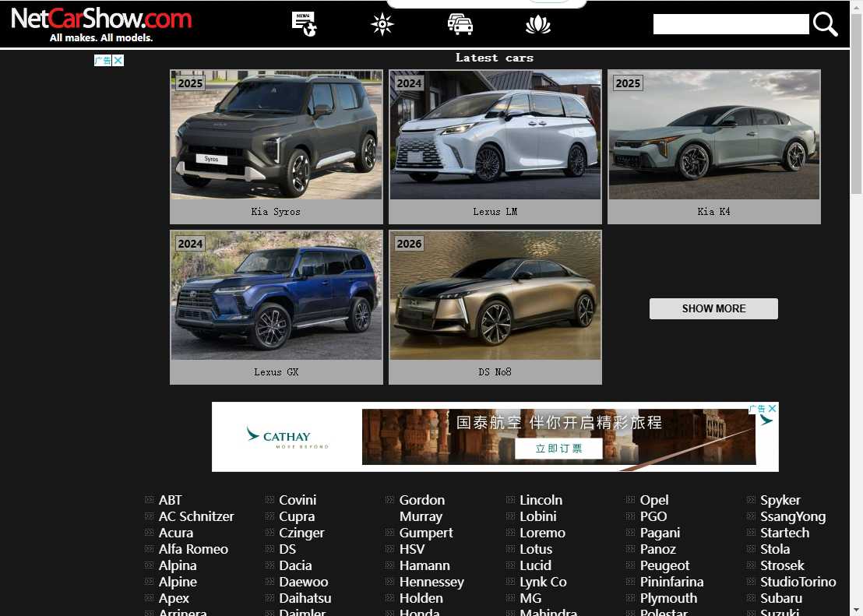The width and height of the screenshot is (863, 616).
Task: Open the Cupra make link
Action: pyautogui.click(x=298, y=516)
